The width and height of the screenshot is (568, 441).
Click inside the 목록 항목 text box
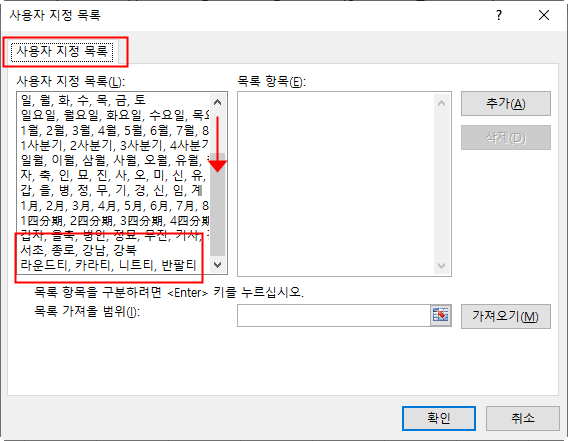pos(336,184)
